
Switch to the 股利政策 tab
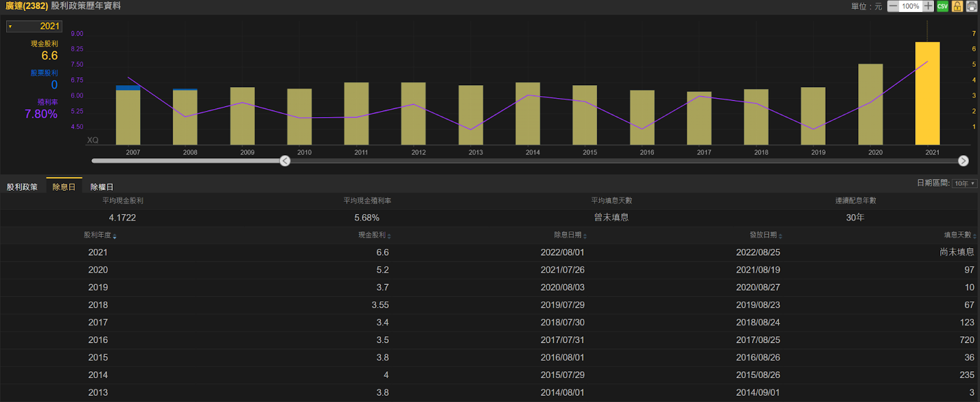[22, 187]
